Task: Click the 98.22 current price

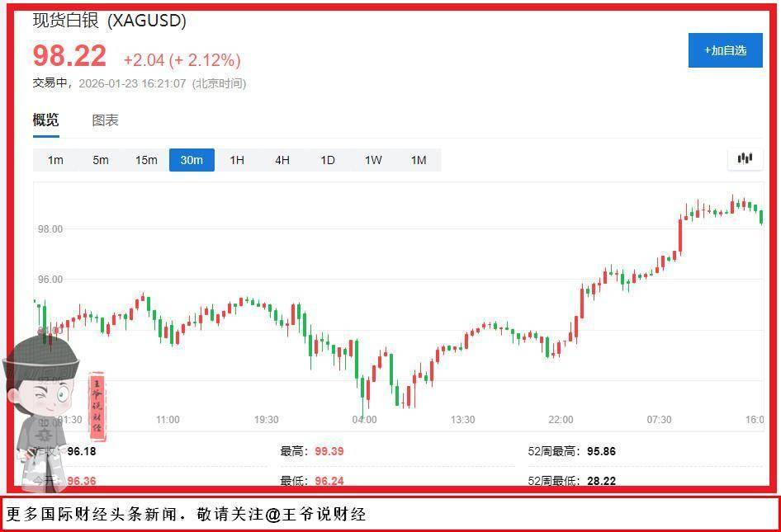Action: tap(69, 56)
